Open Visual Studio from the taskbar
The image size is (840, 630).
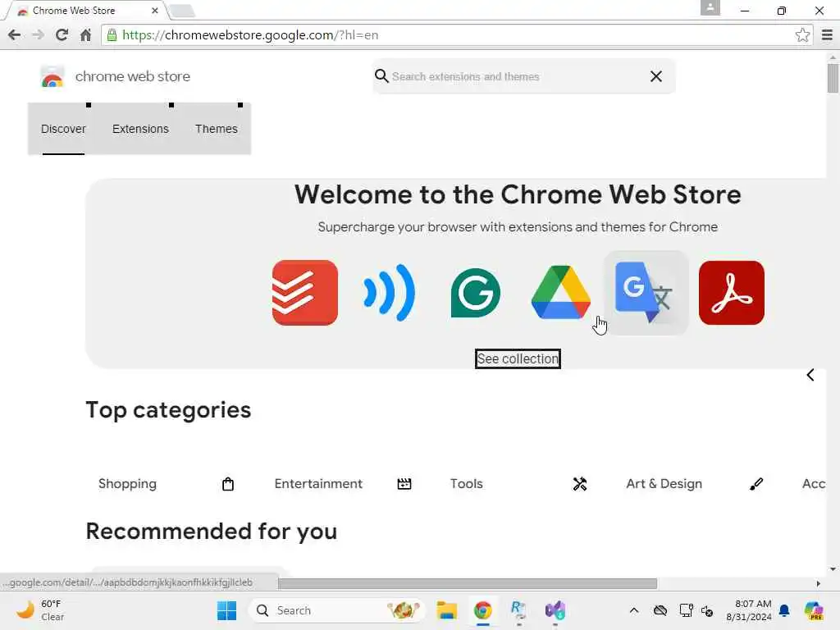[x=555, y=610]
